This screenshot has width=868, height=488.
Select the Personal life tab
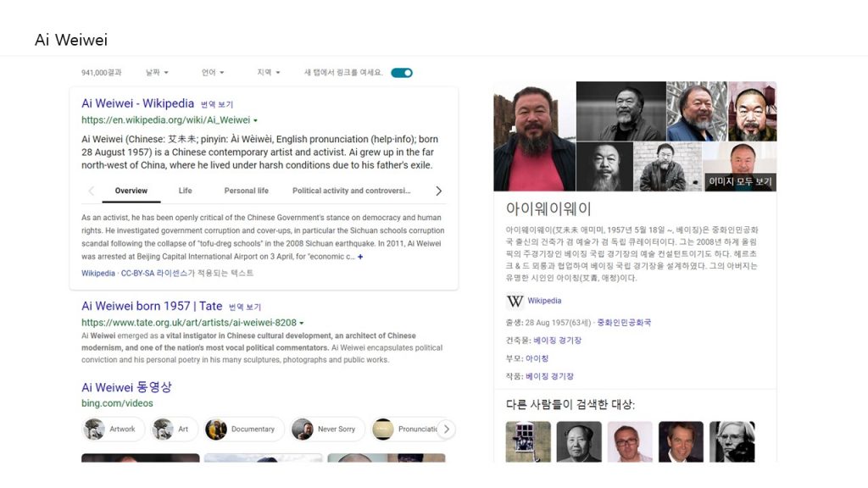coord(247,191)
